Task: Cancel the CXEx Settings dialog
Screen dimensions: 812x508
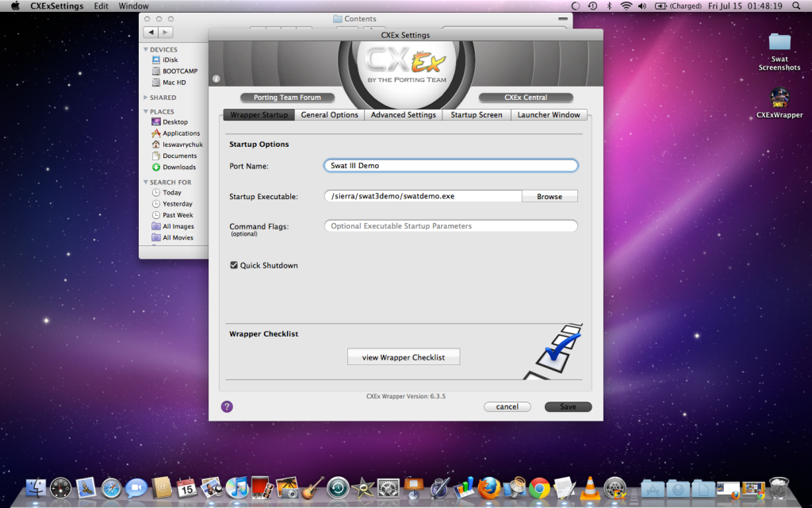Action: [507, 407]
